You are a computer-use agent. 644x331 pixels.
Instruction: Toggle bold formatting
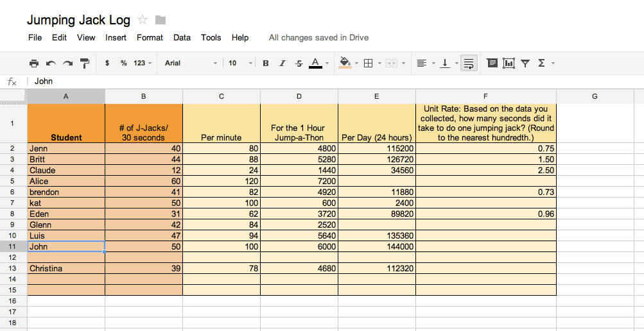click(x=266, y=63)
